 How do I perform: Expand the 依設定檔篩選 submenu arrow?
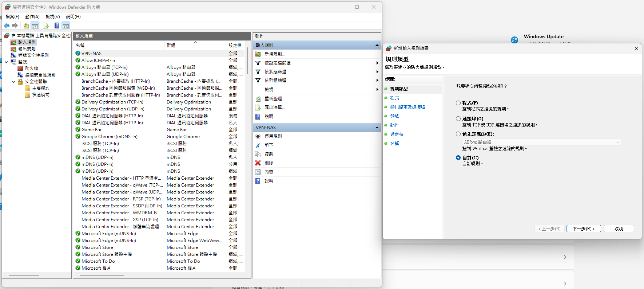[377, 63]
